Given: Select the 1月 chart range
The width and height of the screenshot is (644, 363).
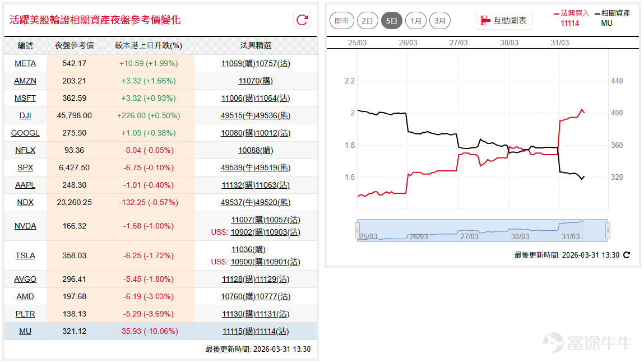Looking at the screenshot, I should tap(416, 21).
